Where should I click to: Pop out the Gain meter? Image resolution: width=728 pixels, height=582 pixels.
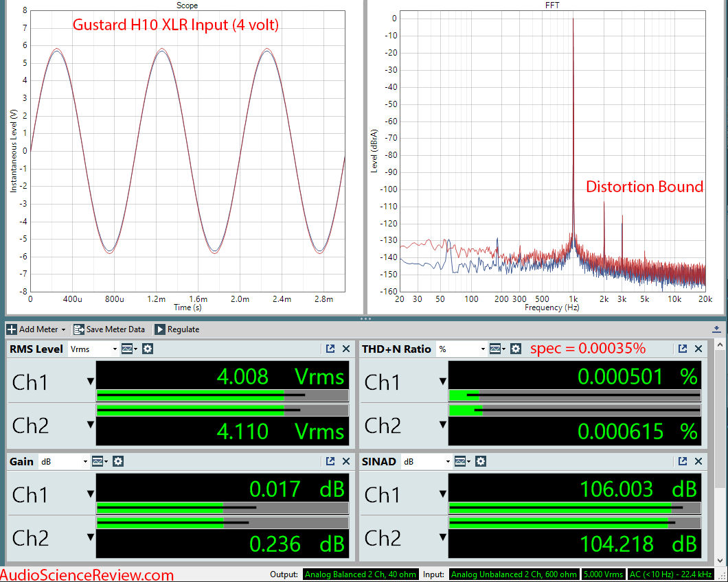click(x=330, y=461)
